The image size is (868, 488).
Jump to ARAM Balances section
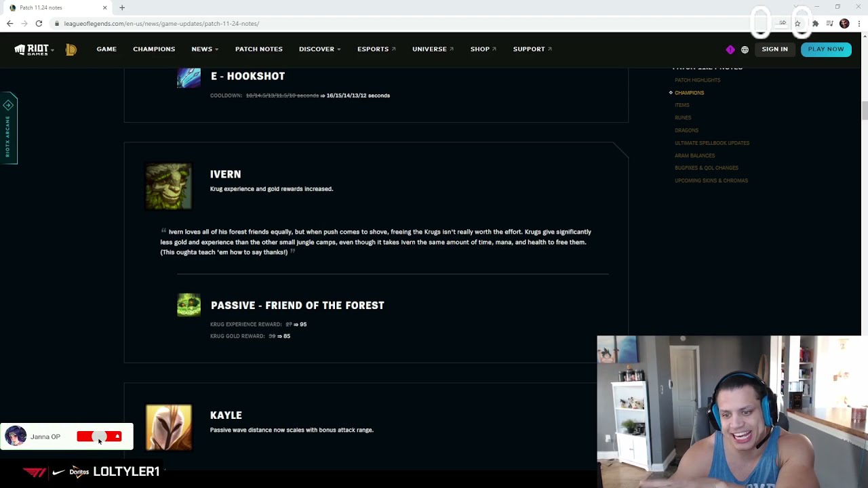(694, 156)
